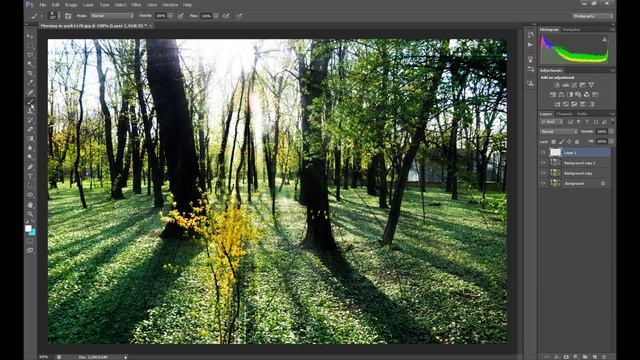This screenshot has width=640, height=360.
Task: Open the Image menu
Action: tap(71, 5)
